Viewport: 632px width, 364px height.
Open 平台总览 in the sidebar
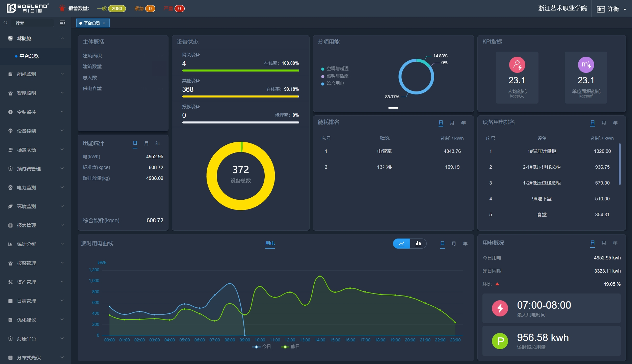[x=29, y=56]
